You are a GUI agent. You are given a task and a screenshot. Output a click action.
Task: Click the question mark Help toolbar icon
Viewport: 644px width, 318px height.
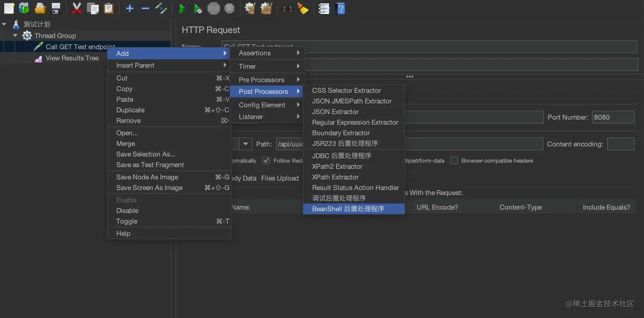point(340,8)
